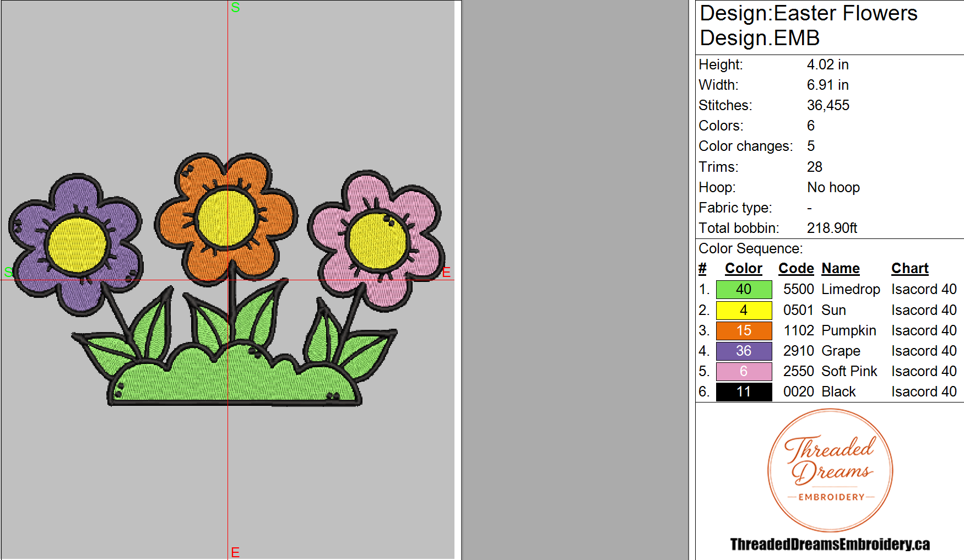This screenshot has height=560, width=964.
Task: Select the code 5500 cell
Action: coord(799,290)
